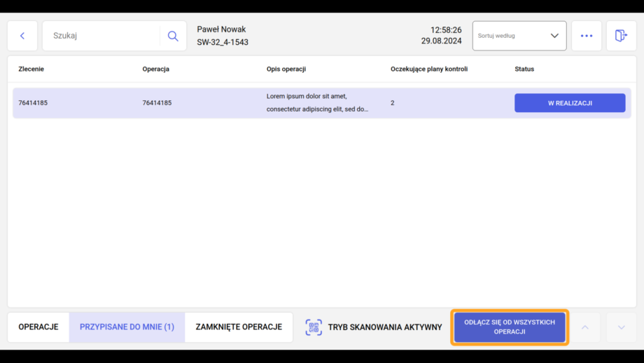Viewport: 644px width, 363px height.
Task: Open the three-dots more options menu
Action: (x=587, y=36)
